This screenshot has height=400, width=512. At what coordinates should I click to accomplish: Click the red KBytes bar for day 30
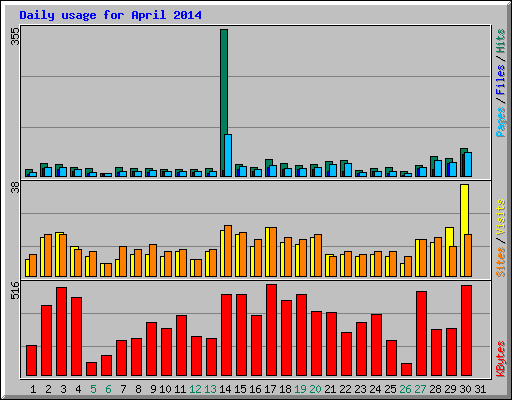466,330
